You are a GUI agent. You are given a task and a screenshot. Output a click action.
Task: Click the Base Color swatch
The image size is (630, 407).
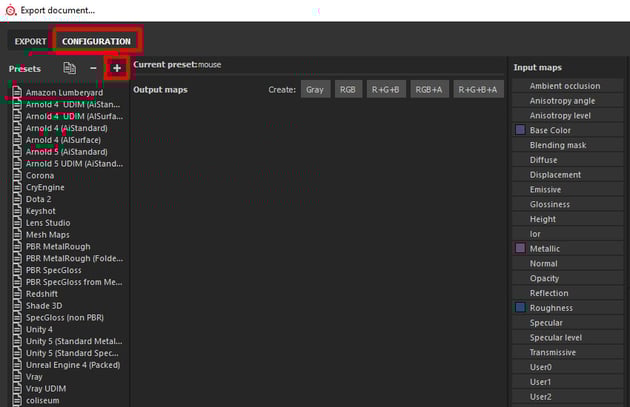520,130
